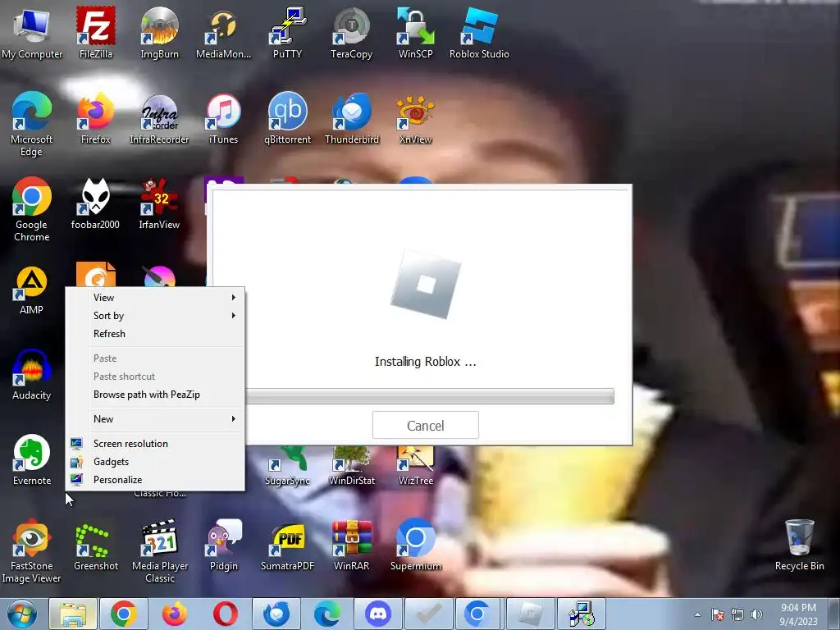Open Discord from the taskbar
This screenshot has width=840, height=630.
pyautogui.click(x=377, y=614)
